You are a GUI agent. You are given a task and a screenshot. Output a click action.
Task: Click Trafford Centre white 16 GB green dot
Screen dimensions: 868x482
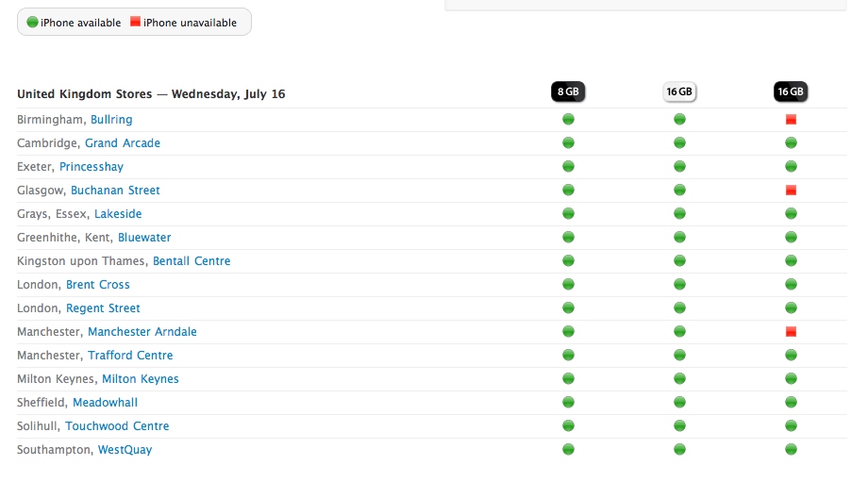click(680, 355)
